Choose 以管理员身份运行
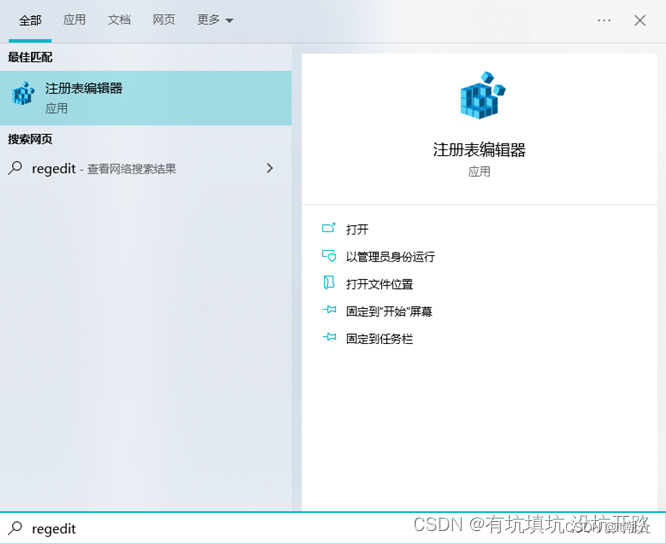Screen dimensions: 666x544 [x=390, y=256]
